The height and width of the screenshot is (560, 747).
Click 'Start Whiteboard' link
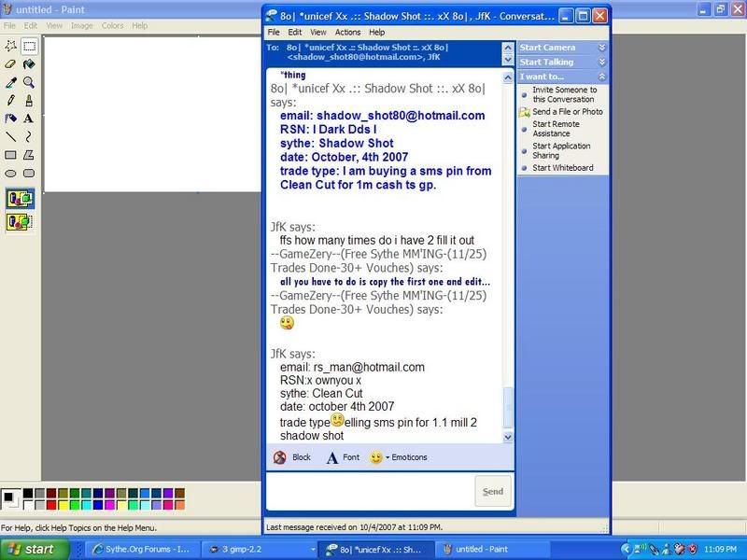(x=563, y=168)
